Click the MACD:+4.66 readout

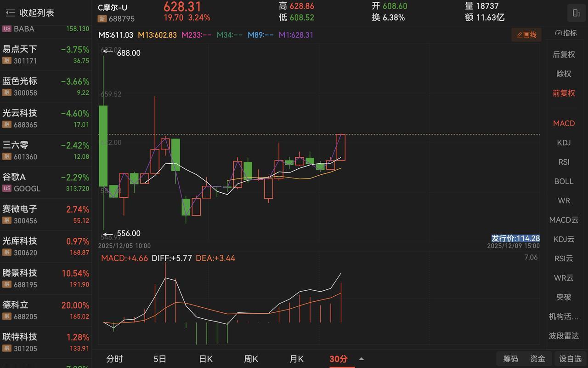(124, 258)
